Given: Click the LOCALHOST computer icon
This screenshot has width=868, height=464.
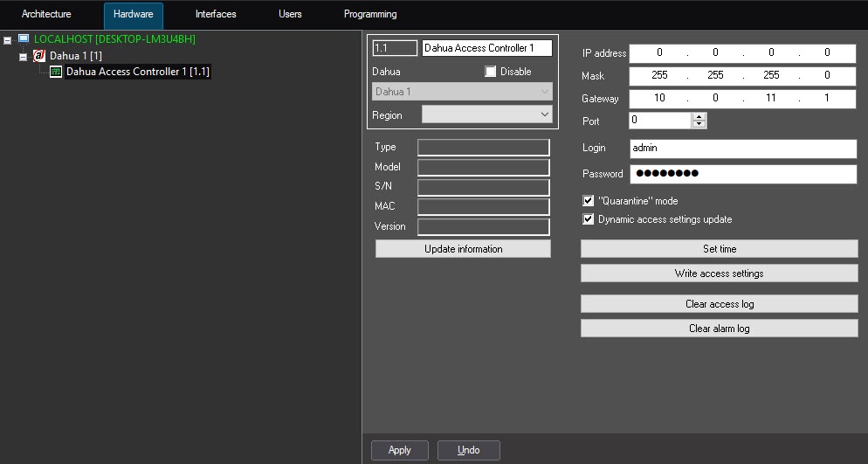Looking at the screenshot, I should tap(24, 39).
